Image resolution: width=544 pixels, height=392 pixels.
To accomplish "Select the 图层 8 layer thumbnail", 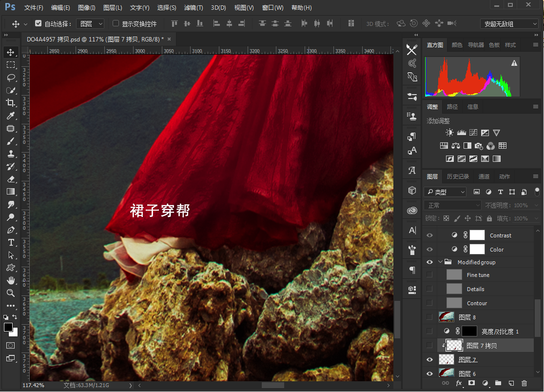I will click(x=447, y=317).
